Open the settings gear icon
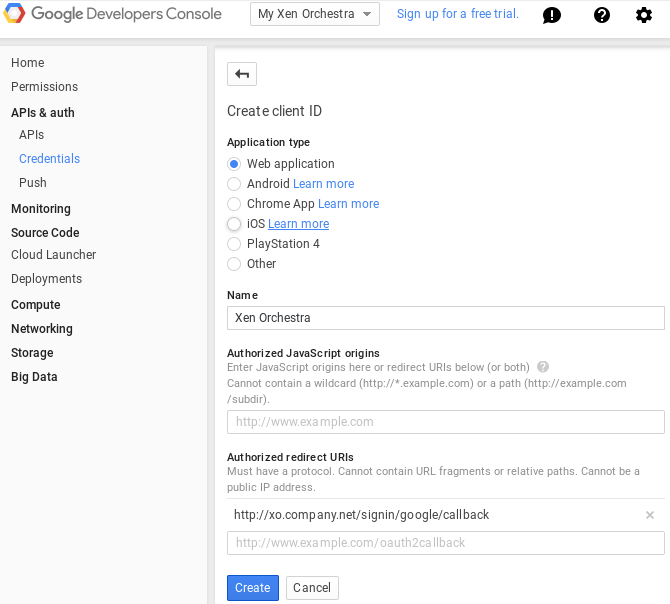The width and height of the screenshot is (670, 604). coord(644,15)
